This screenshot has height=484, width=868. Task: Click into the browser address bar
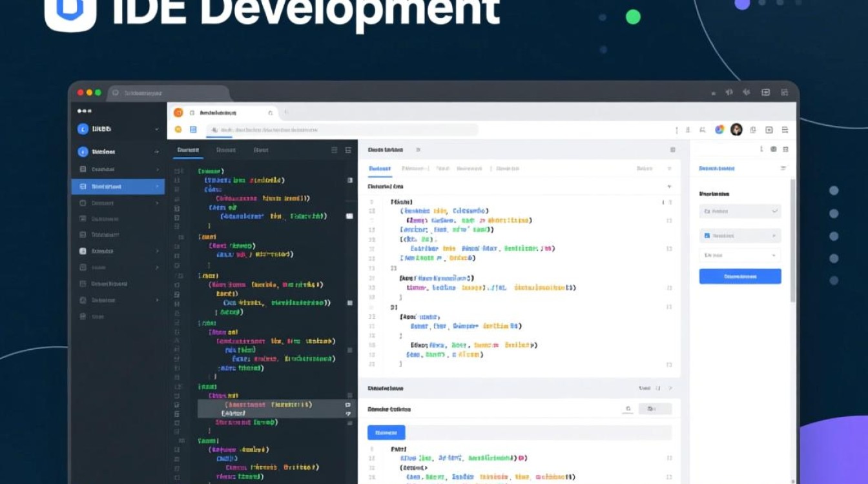tap(342, 130)
